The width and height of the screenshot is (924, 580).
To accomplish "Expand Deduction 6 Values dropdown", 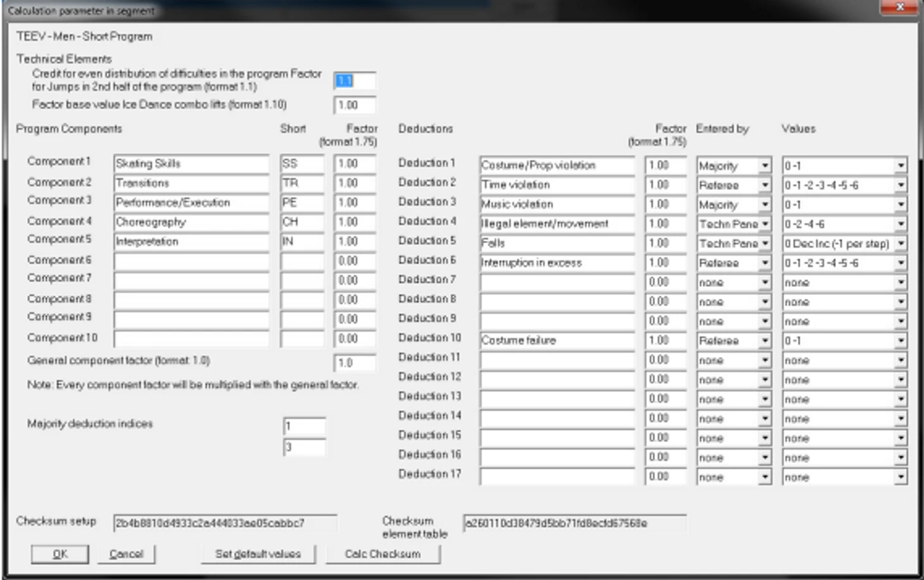I will pyautogui.click(x=901, y=263).
